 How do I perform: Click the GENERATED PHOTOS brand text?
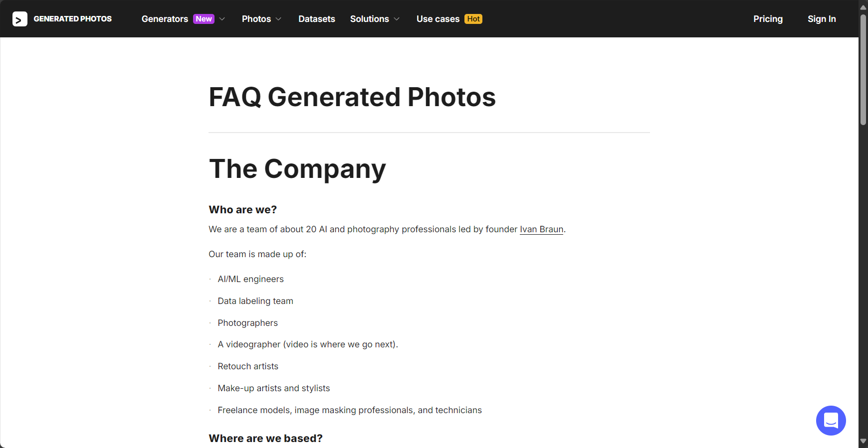click(x=73, y=19)
